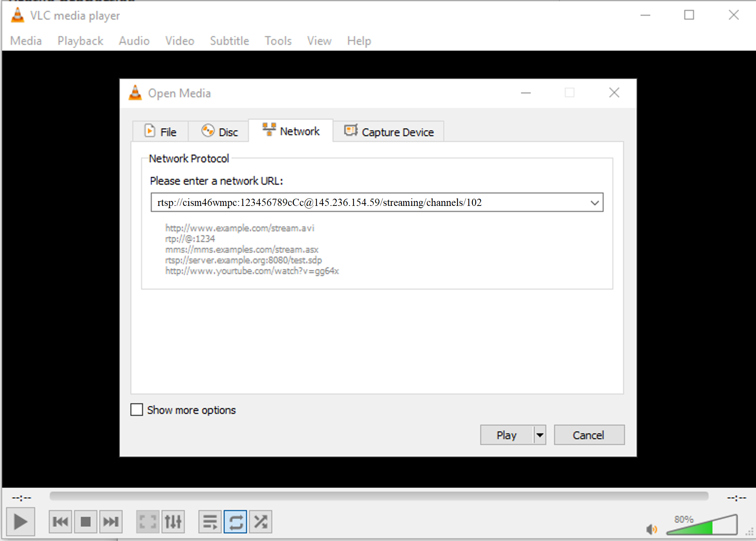Click the main Play button in VLC controls
756x541 pixels.
tap(21, 522)
